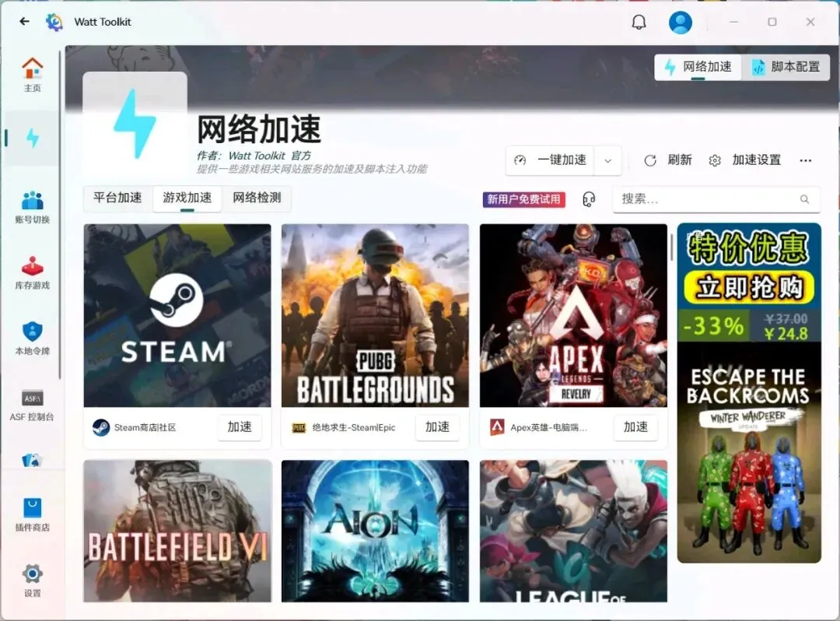Click the Apex icon beside Apex英雄
This screenshot has height=621, width=840.
497,427
